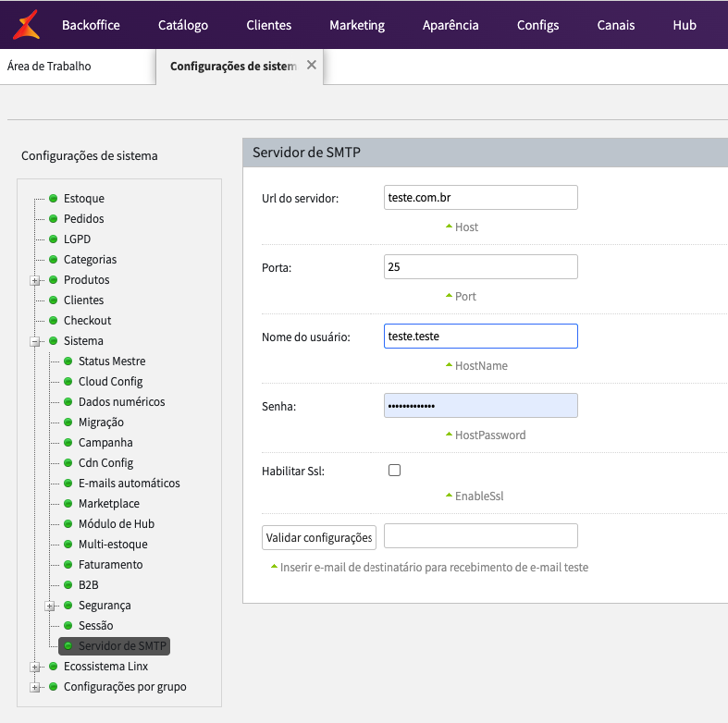Select Campanha in the tree
The width and height of the screenshot is (728, 723).
click(105, 443)
